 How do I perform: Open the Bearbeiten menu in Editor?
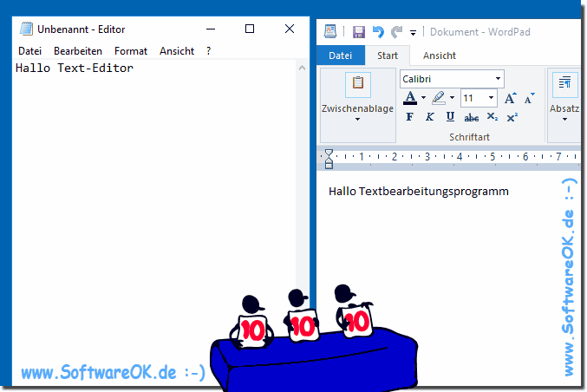[78, 51]
